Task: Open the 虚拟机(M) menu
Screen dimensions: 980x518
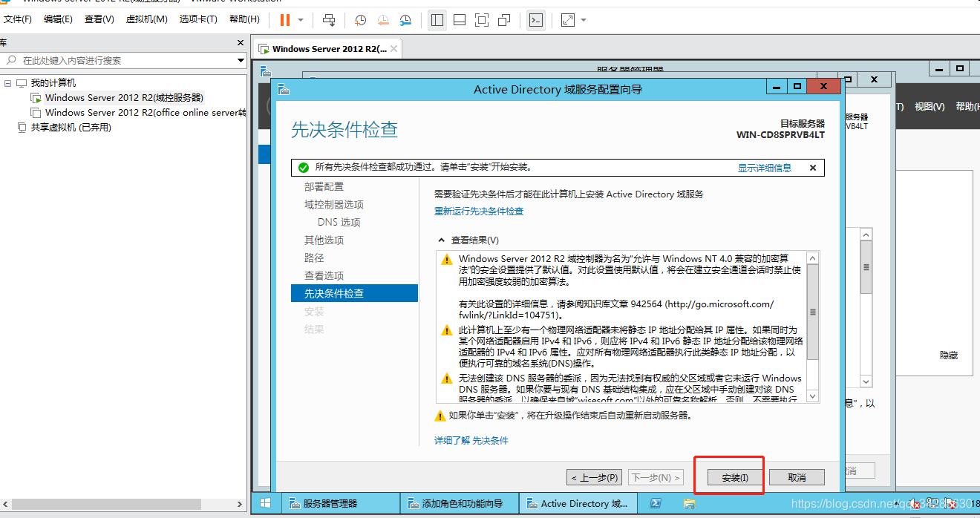Action: pyautogui.click(x=146, y=19)
